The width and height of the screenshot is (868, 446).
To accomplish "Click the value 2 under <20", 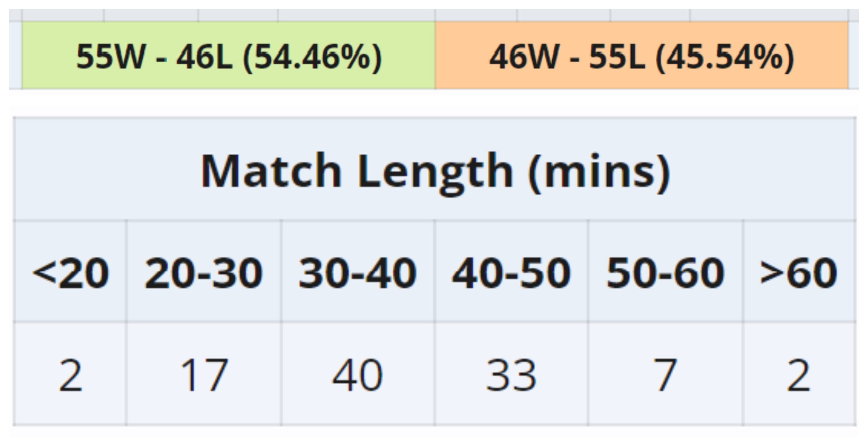I will point(70,375).
